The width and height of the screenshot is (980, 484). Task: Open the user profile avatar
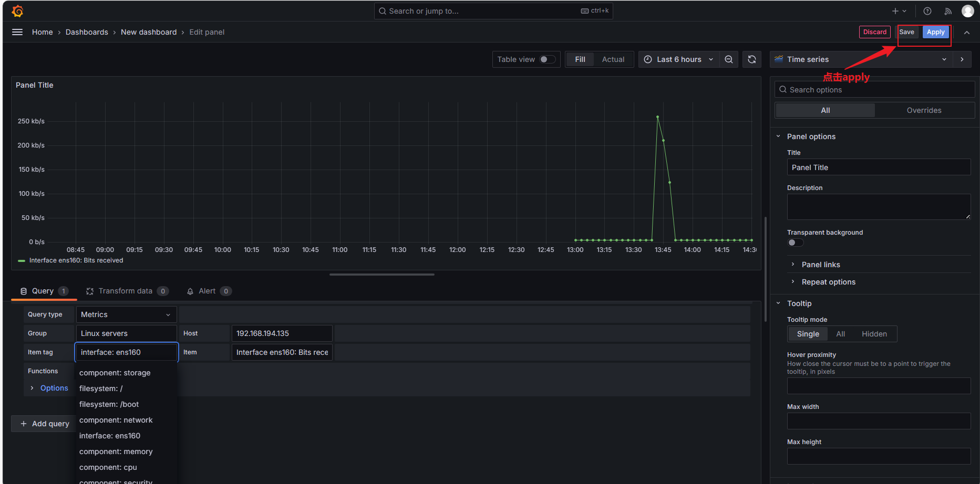tap(968, 11)
